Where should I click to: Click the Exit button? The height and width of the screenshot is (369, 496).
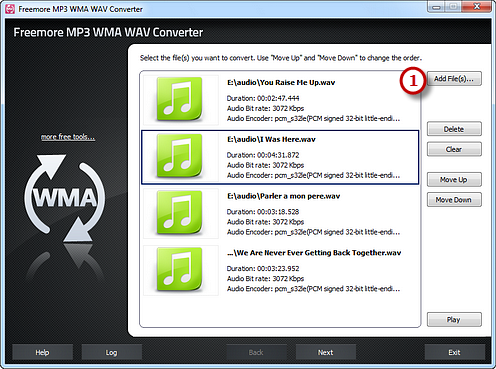click(454, 352)
